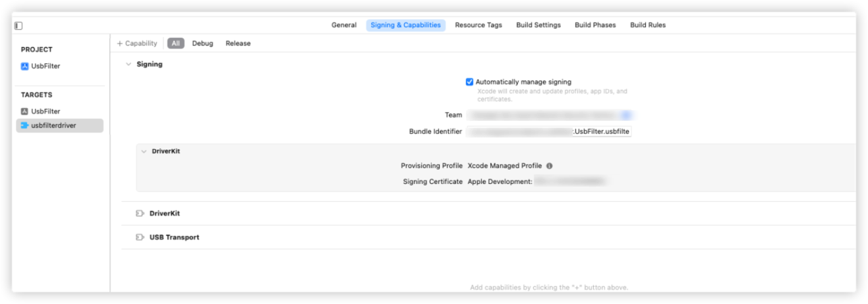Select the Signing & Capabilities tab
This screenshot has height=304, width=868.
click(405, 25)
